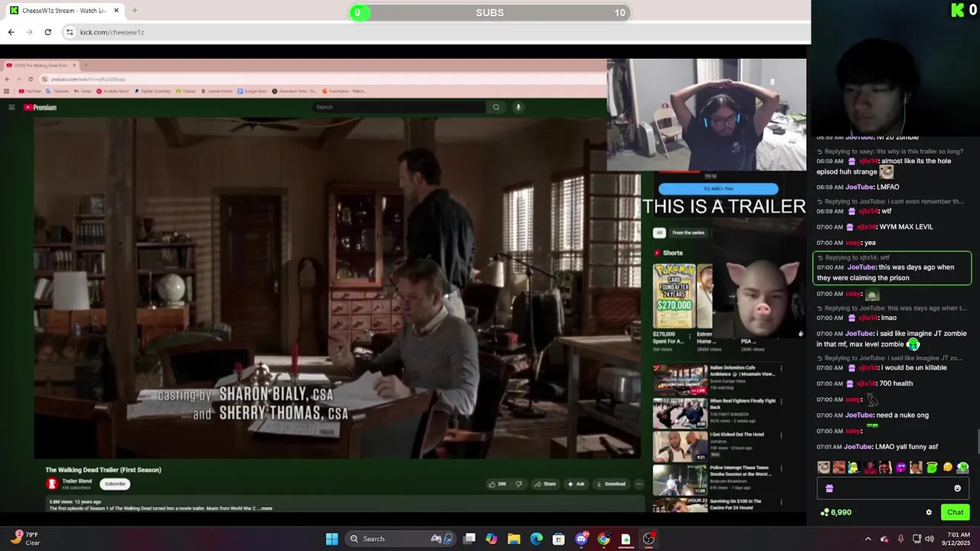Open the YouTube bookmark in the bookmarks bar
Screen dimensions: 980x551
coord(31,91)
